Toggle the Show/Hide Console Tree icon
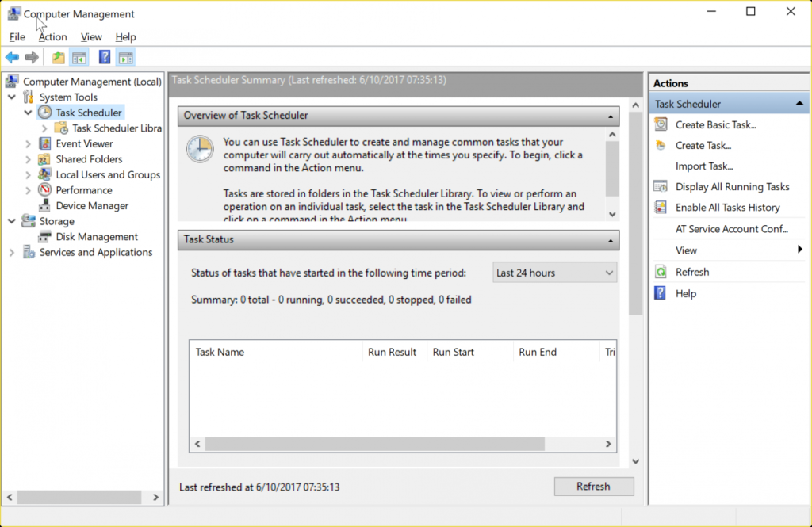This screenshot has height=527, width=812. click(x=79, y=57)
